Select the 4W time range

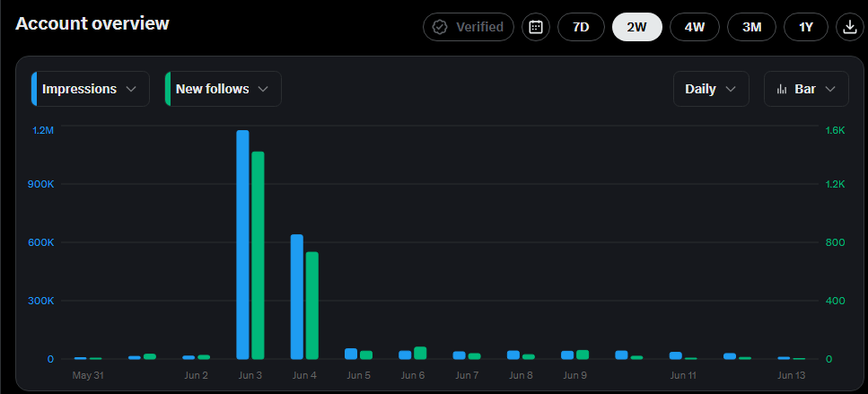[694, 27]
